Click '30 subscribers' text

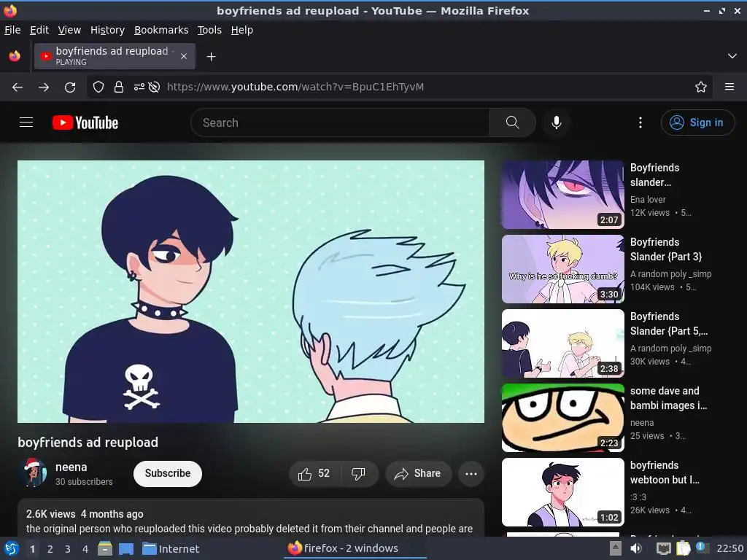click(x=84, y=482)
